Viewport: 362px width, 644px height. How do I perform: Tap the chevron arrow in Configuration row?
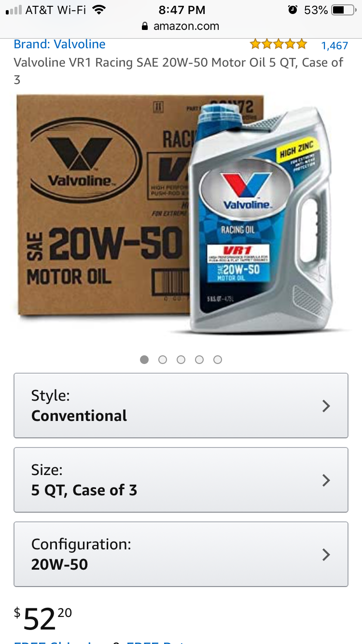(326, 555)
